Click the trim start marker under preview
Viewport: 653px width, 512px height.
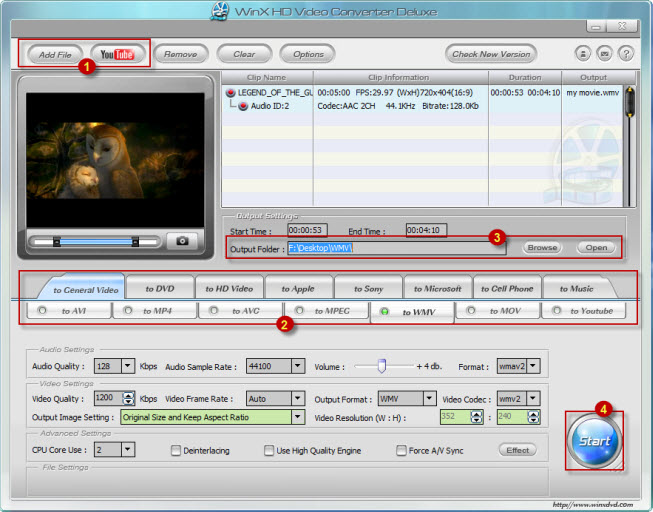57,241
